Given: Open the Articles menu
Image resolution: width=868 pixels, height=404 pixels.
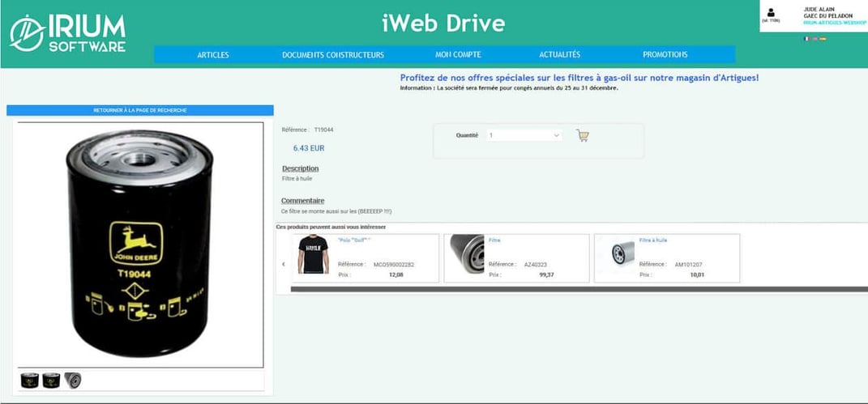Looking at the screenshot, I should click(x=213, y=55).
